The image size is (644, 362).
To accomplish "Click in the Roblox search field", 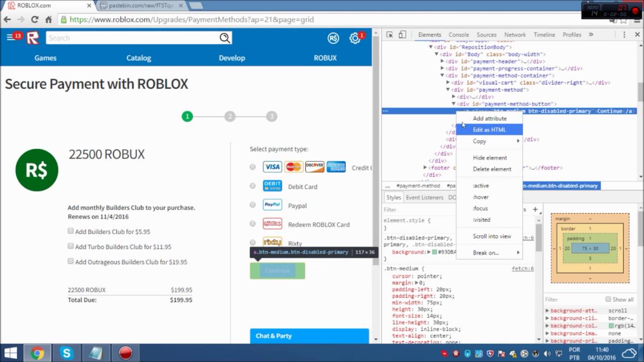I will 133,38.
